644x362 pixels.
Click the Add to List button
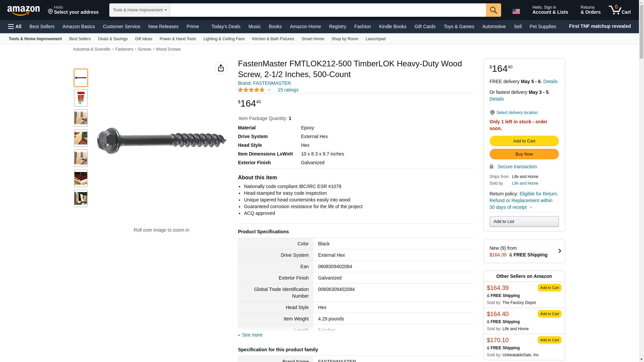point(524,221)
